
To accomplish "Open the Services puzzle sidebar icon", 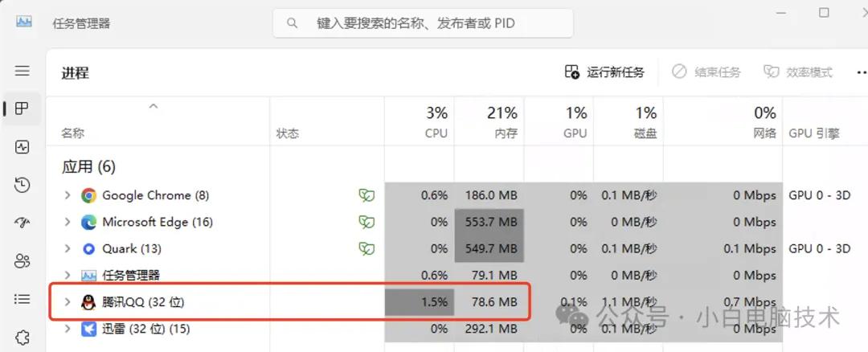I will pyautogui.click(x=23, y=337).
